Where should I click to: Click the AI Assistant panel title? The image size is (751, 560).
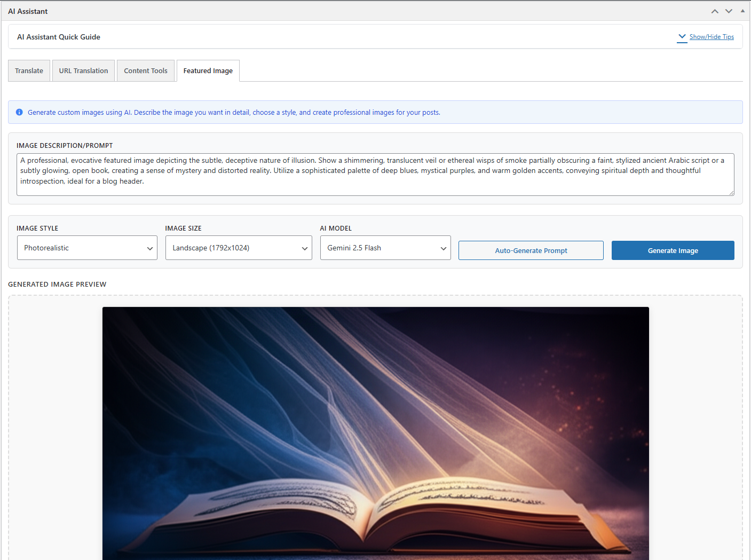[28, 11]
